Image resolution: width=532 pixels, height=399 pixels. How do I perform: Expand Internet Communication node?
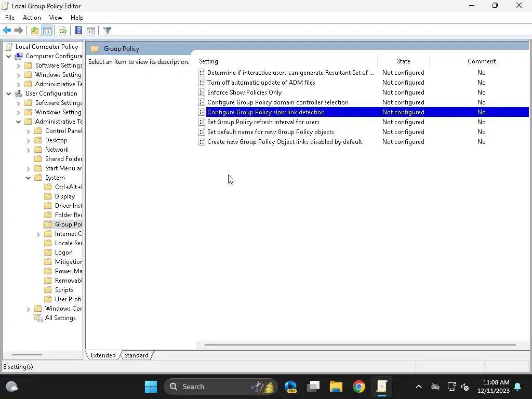click(x=38, y=234)
